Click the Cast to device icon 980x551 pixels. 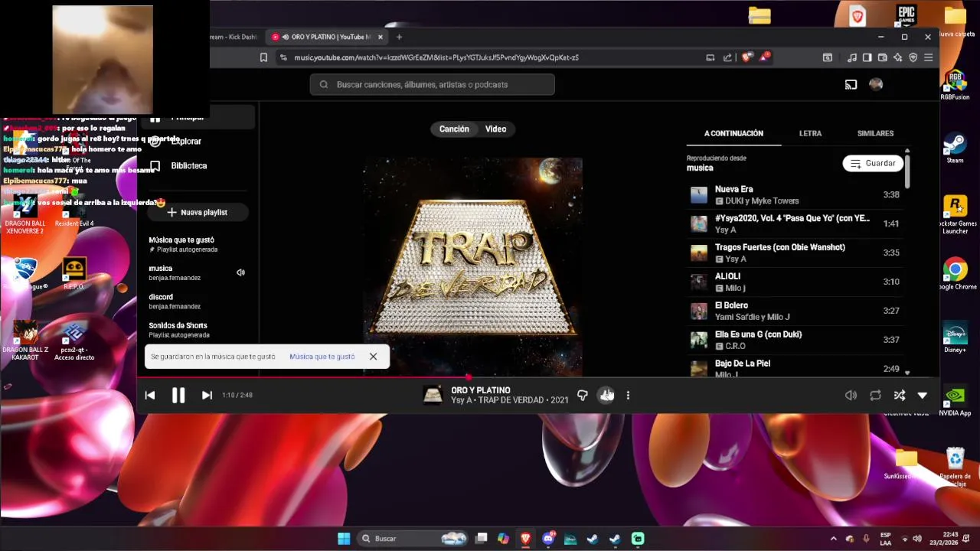(851, 84)
